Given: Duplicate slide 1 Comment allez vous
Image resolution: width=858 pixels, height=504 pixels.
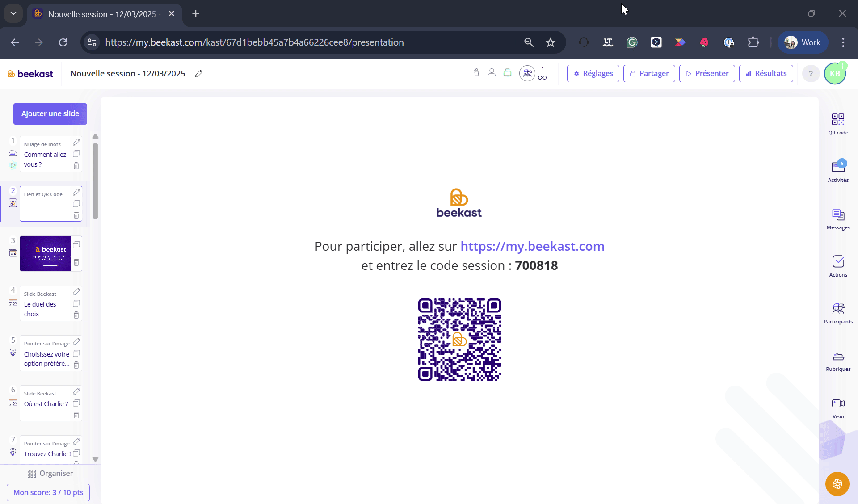Looking at the screenshot, I should click(x=76, y=154).
